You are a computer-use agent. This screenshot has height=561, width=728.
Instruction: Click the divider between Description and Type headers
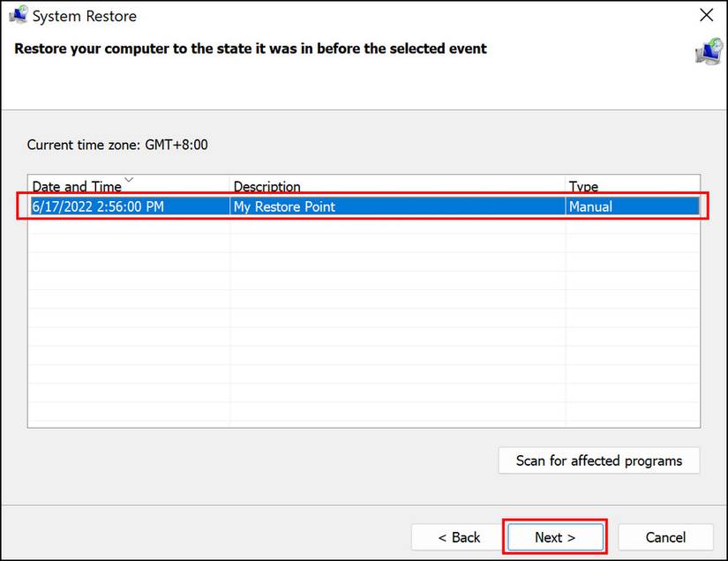click(565, 186)
